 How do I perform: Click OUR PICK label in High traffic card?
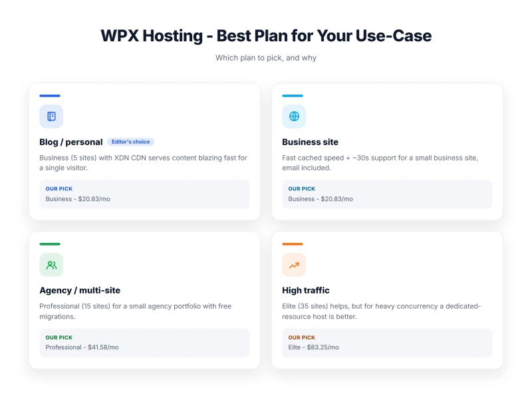pyautogui.click(x=302, y=337)
